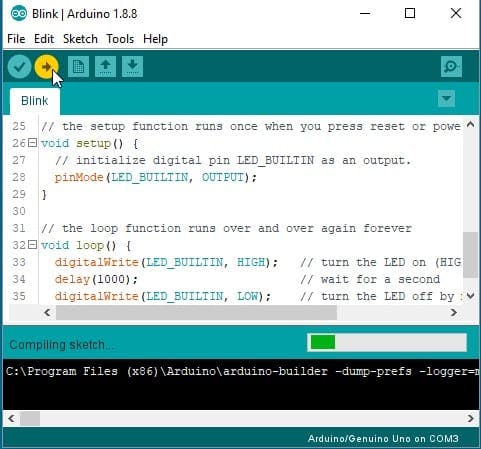Click the comment on line 31
The width and height of the screenshot is (481, 449).
click(227, 229)
